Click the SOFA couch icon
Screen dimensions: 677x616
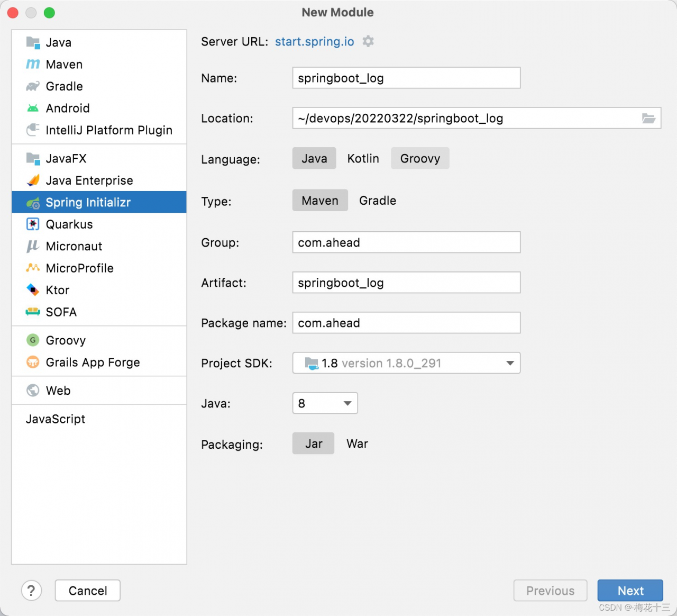pos(33,312)
